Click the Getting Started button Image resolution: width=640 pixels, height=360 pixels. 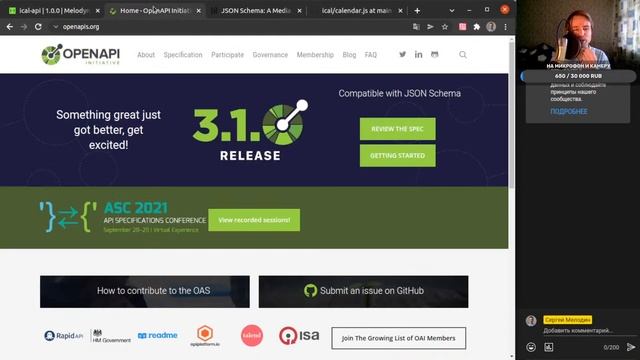click(398, 156)
